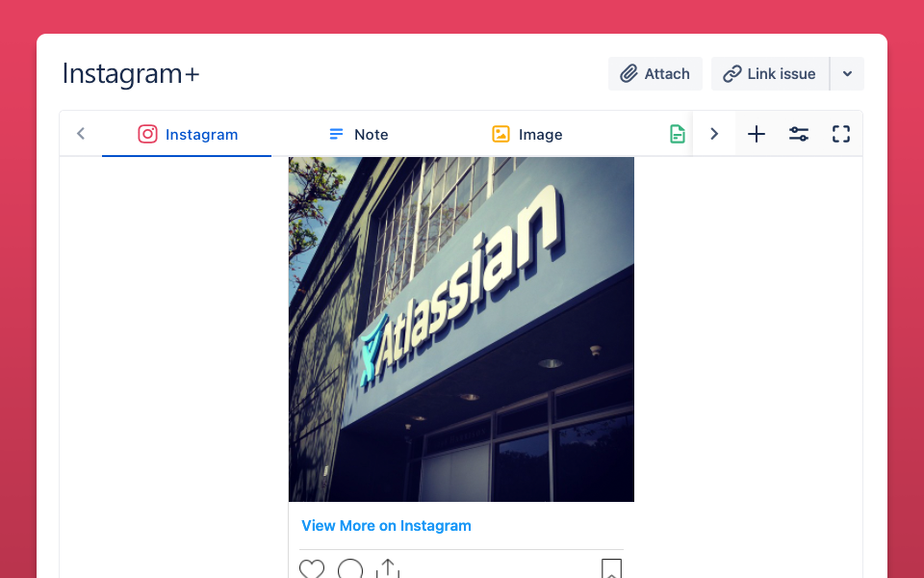Click the Attach button
The height and width of the screenshot is (578, 924).
click(x=655, y=74)
